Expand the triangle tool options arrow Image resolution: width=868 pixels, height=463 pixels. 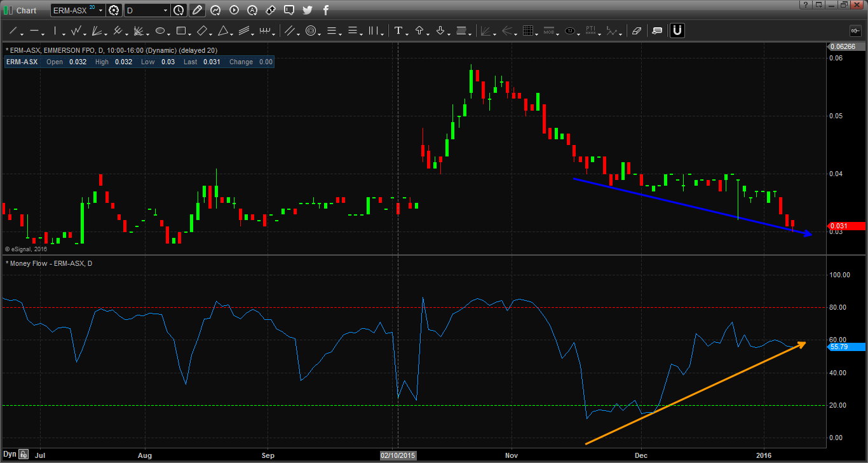pos(232,33)
